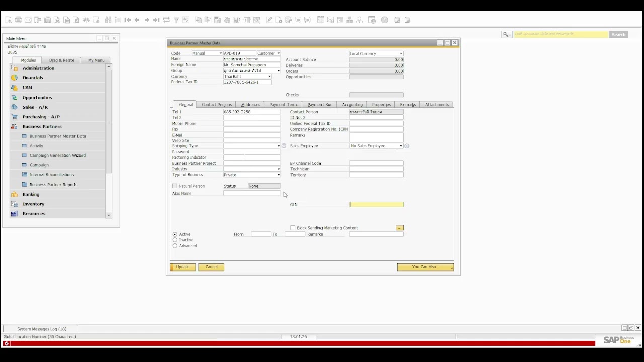This screenshot has width=644, height=362.
Task: Open the Type of Business dropdown
Action: coord(279,175)
